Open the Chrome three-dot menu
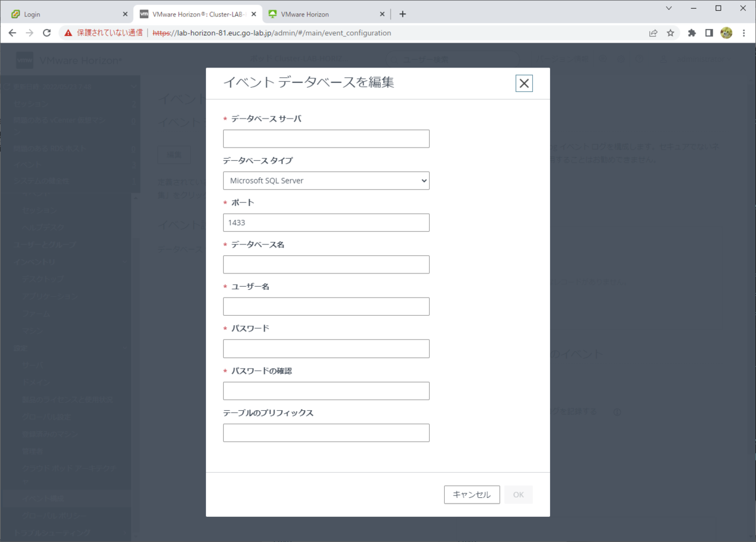 [x=744, y=33]
